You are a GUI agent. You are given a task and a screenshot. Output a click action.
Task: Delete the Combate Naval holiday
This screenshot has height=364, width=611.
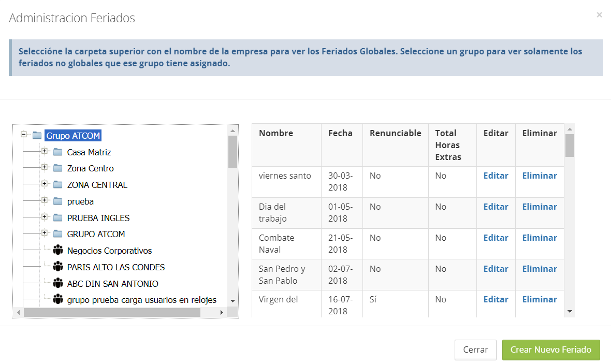[539, 238]
